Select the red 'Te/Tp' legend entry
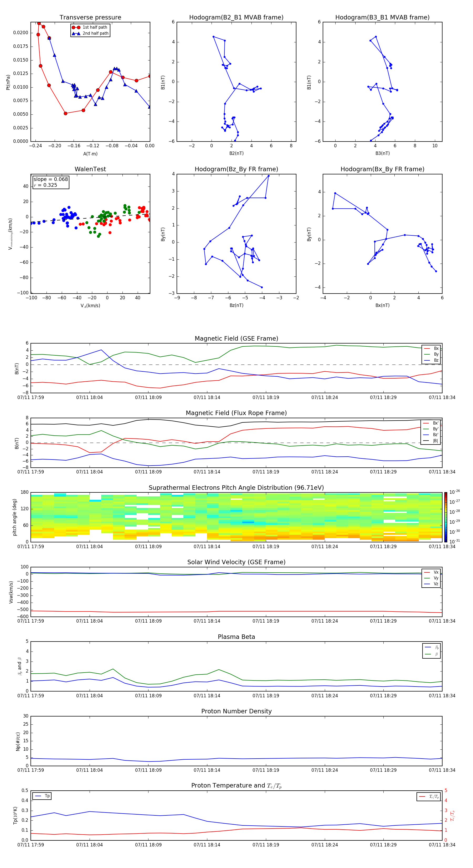Screen dimensions: 473x868 point(429,796)
